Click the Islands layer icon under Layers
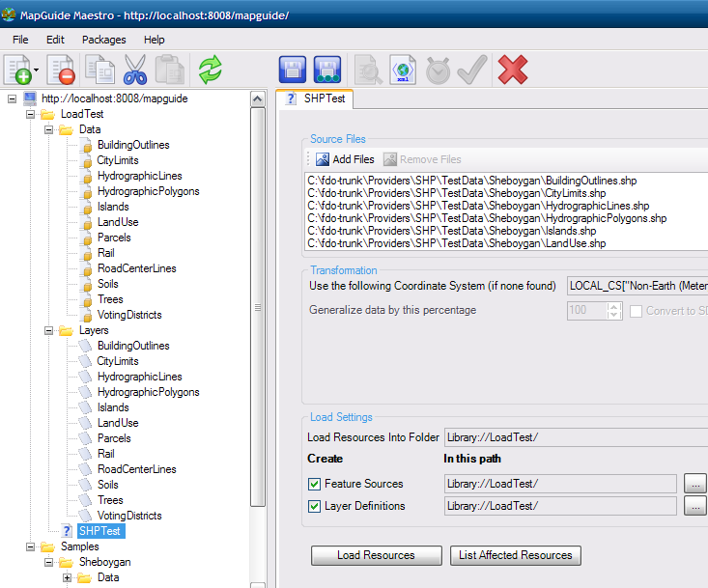Screen dimensions: 708x588 [85, 407]
